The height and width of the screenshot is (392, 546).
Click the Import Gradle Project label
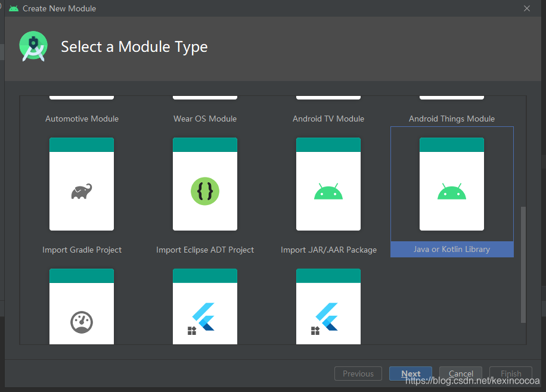pyautogui.click(x=82, y=250)
